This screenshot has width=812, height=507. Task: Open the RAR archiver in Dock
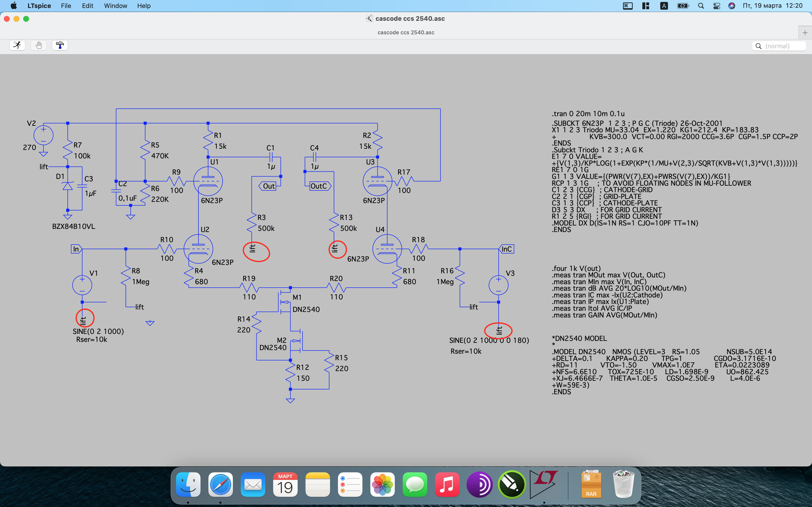pyautogui.click(x=591, y=485)
